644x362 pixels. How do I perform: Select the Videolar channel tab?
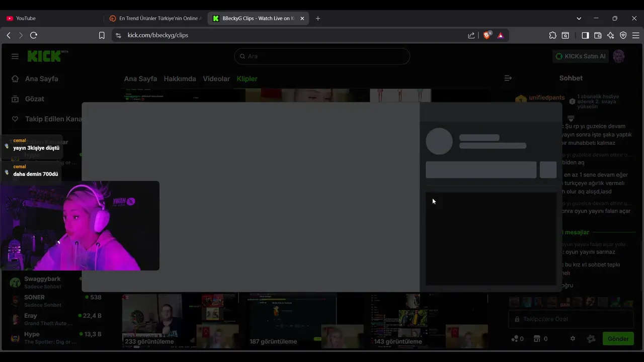point(216,78)
